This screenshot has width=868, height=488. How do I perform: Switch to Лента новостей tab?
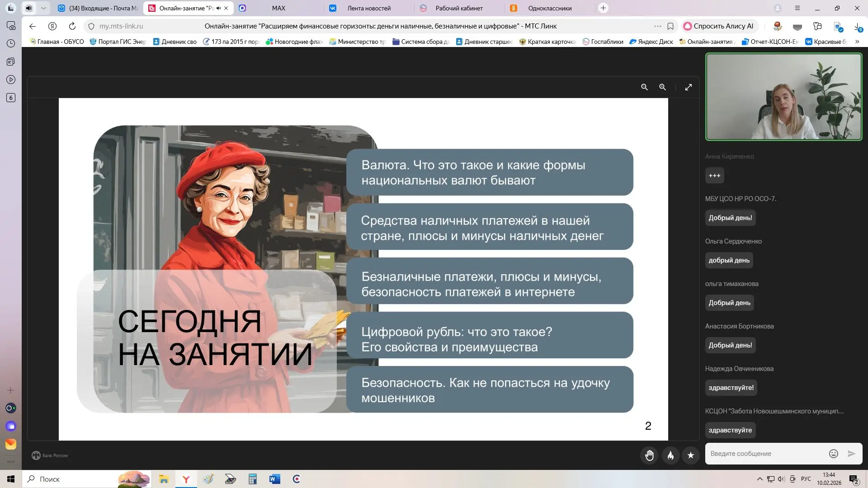[x=369, y=8]
